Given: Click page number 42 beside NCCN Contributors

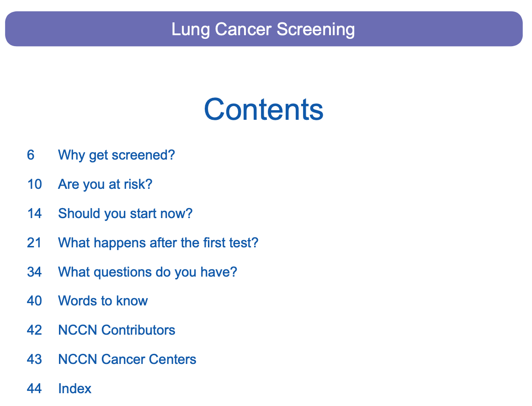Looking at the screenshot, I should [34, 330].
